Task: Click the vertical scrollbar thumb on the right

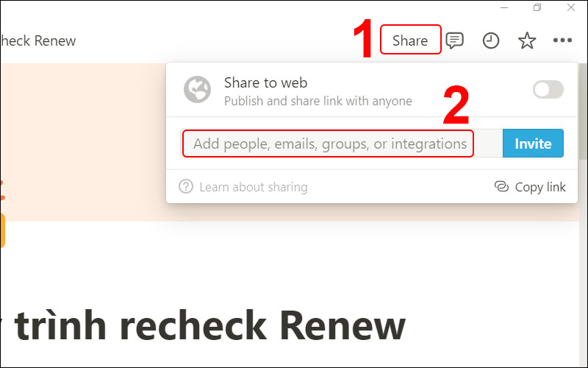Action: click(584, 112)
